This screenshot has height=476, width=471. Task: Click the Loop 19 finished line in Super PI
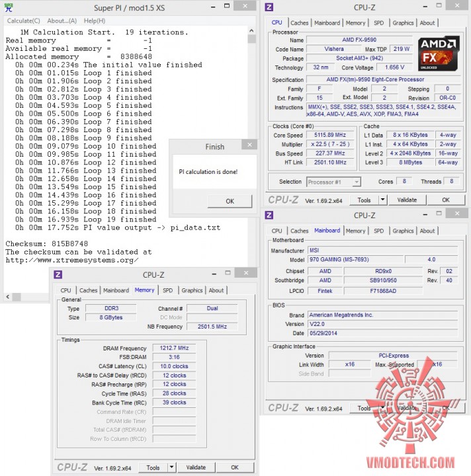point(85,219)
